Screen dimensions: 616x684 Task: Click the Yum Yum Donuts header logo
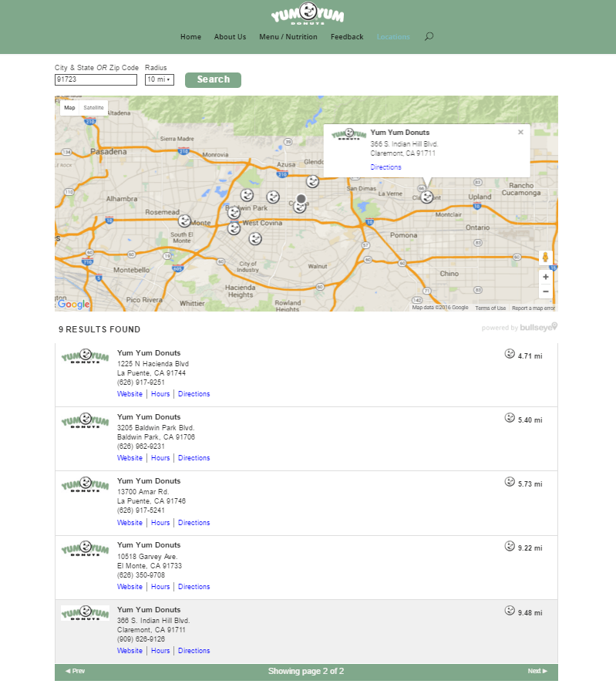(307, 14)
